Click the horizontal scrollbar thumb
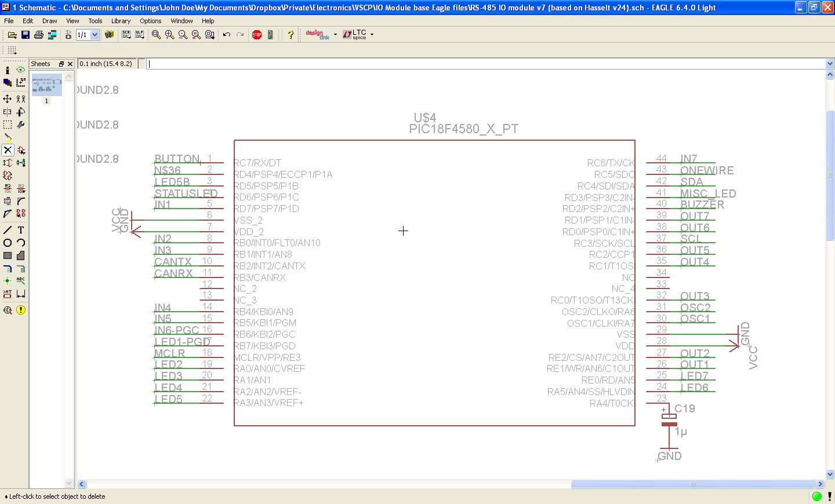 coord(692,484)
